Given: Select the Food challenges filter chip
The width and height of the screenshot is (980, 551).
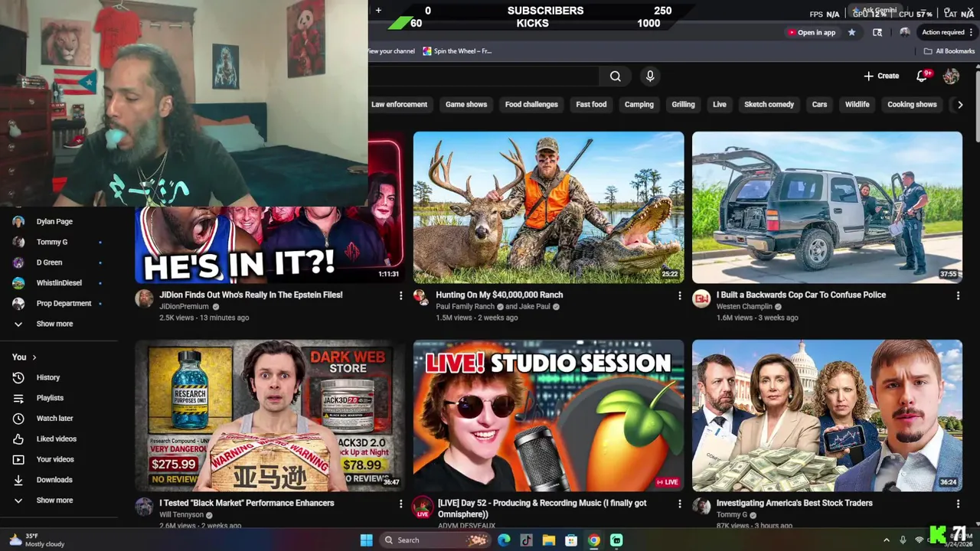Looking at the screenshot, I should 531,104.
